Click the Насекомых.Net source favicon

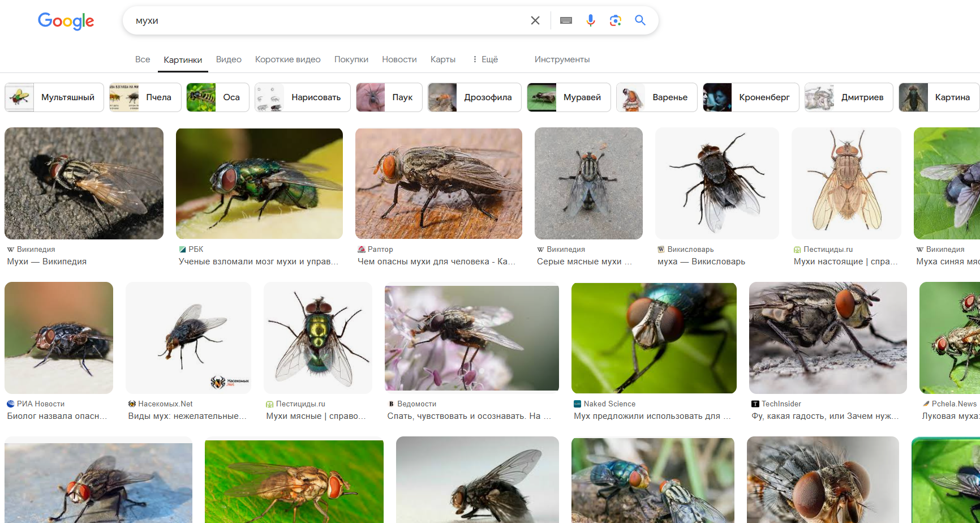[132, 404]
